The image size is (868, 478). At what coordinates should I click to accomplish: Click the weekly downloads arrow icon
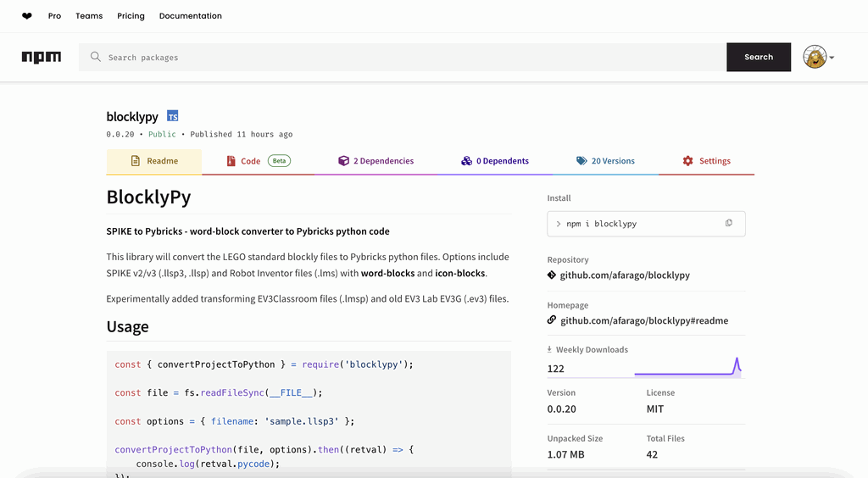(549, 349)
